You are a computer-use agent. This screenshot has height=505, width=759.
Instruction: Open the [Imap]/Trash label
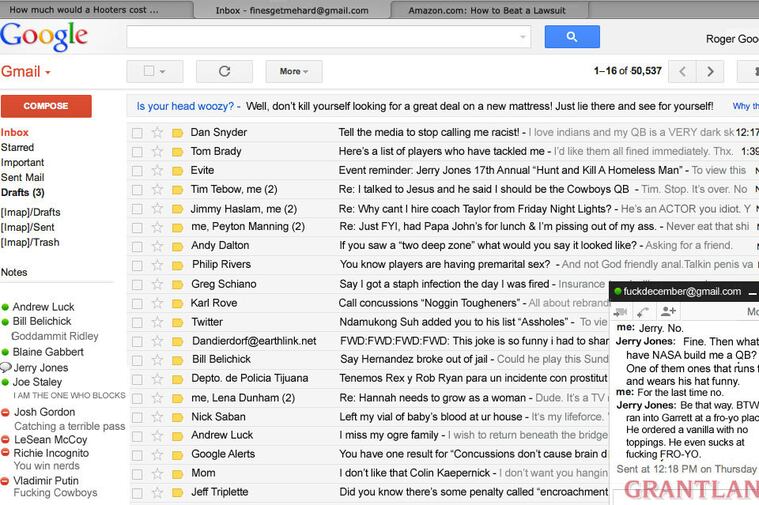[x=30, y=242]
